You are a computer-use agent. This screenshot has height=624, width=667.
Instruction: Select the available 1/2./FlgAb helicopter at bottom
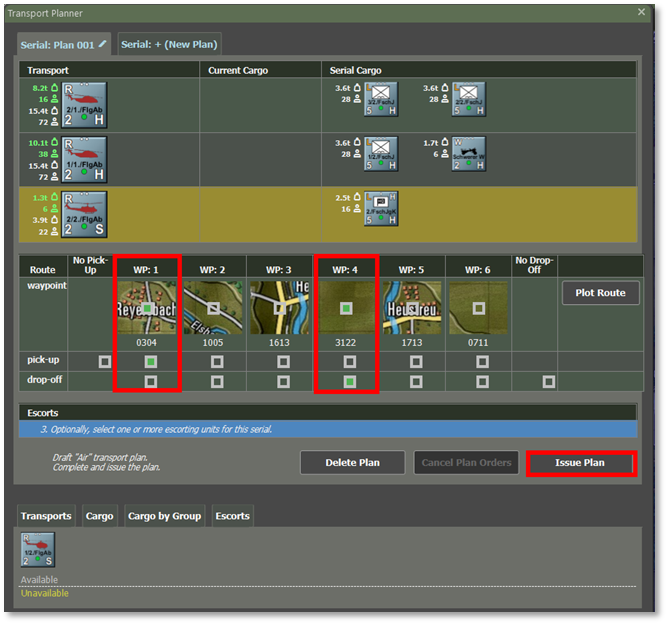(x=39, y=550)
